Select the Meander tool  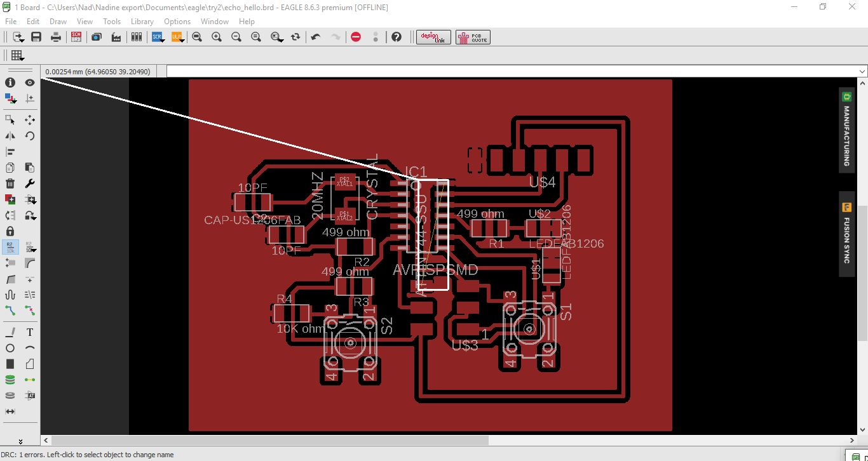click(10, 295)
